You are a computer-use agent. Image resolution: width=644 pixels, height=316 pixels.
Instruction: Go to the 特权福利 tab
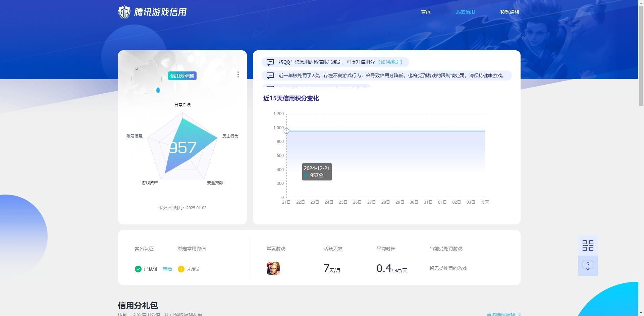tap(509, 12)
